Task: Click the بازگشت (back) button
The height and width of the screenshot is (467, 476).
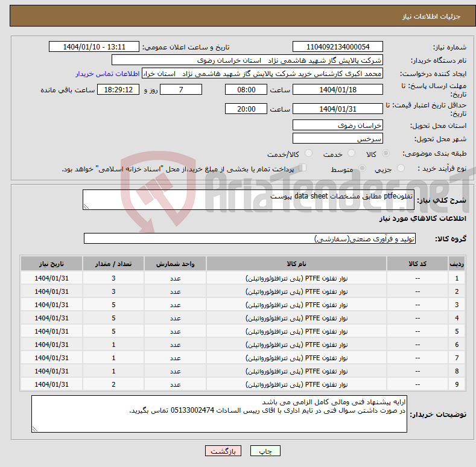Action: (x=223, y=451)
